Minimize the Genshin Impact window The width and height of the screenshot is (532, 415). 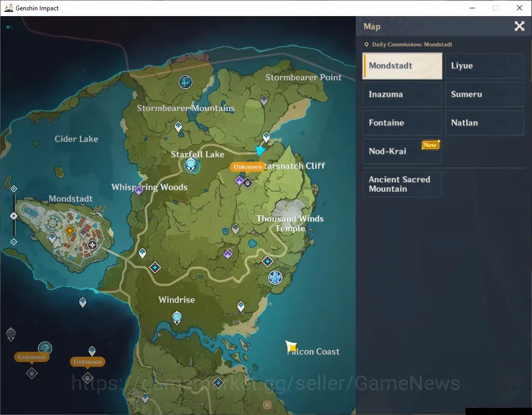pyautogui.click(x=472, y=8)
